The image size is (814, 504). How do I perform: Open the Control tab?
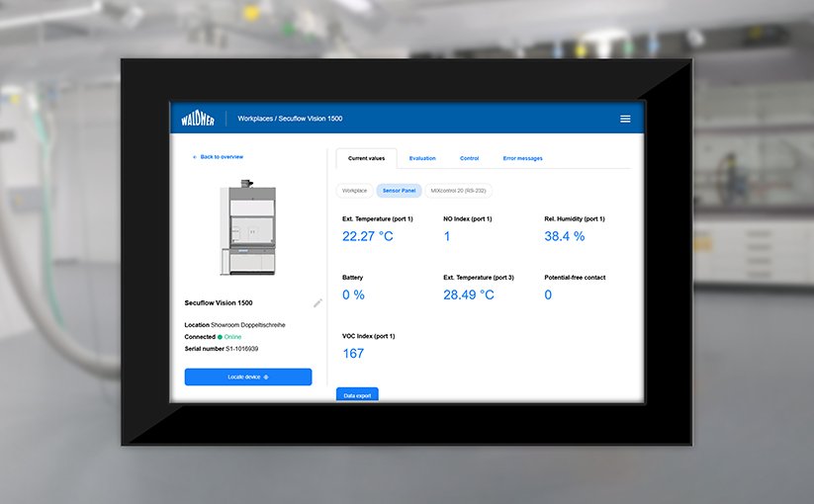click(469, 158)
